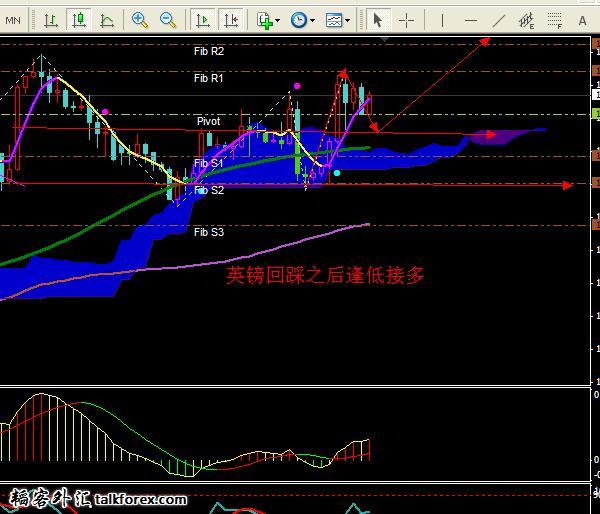
Task: Click the zoom out magnifier
Action: [x=167, y=19]
